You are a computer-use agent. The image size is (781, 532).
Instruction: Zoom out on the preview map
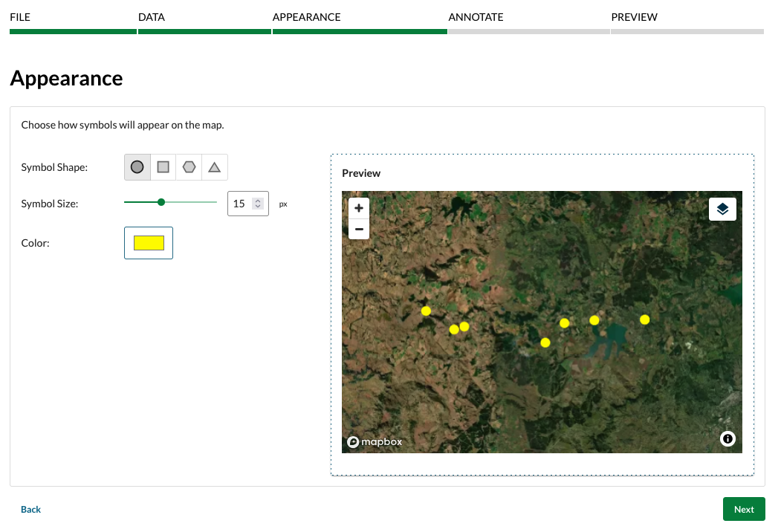click(x=359, y=229)
